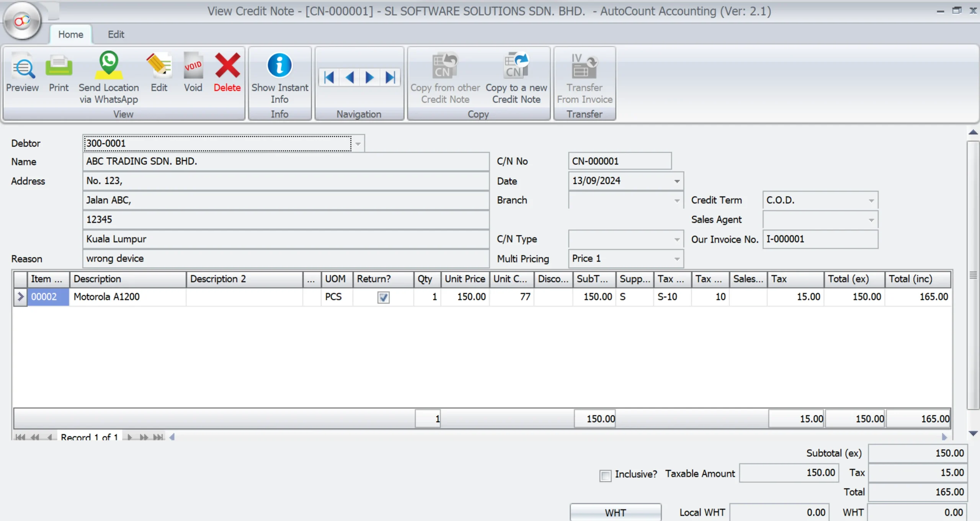
Task: Open the Multi Pricing dropdown
Action: pos(677,259)
